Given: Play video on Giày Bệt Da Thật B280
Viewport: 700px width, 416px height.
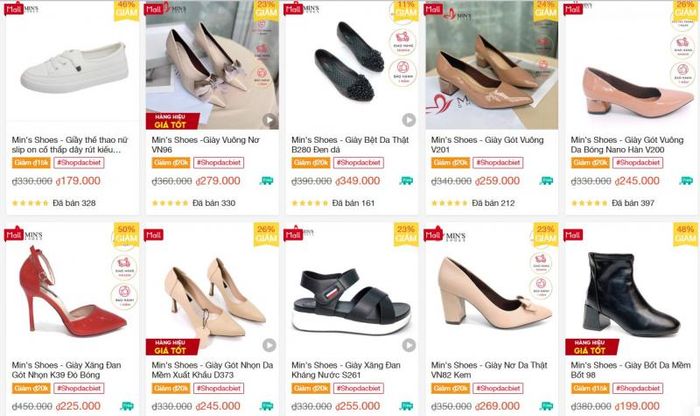Looking at the screenshot, I should point(408,120).
